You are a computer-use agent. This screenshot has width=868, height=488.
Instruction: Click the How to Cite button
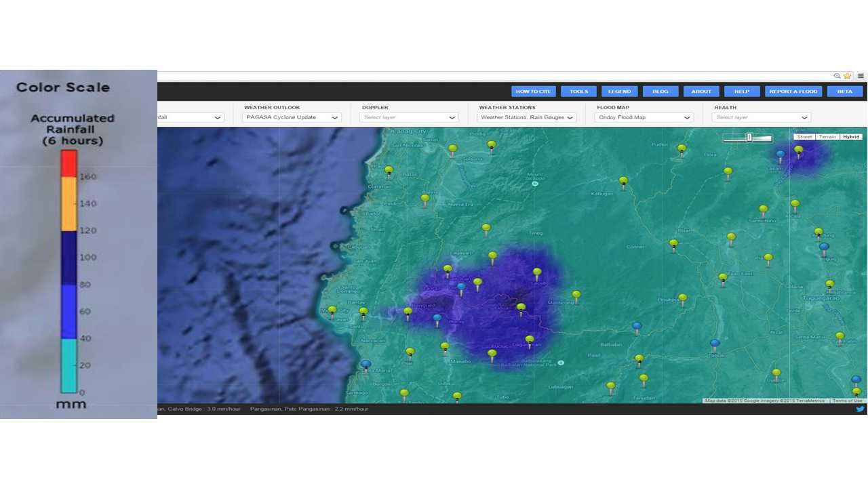pos(533,91)
